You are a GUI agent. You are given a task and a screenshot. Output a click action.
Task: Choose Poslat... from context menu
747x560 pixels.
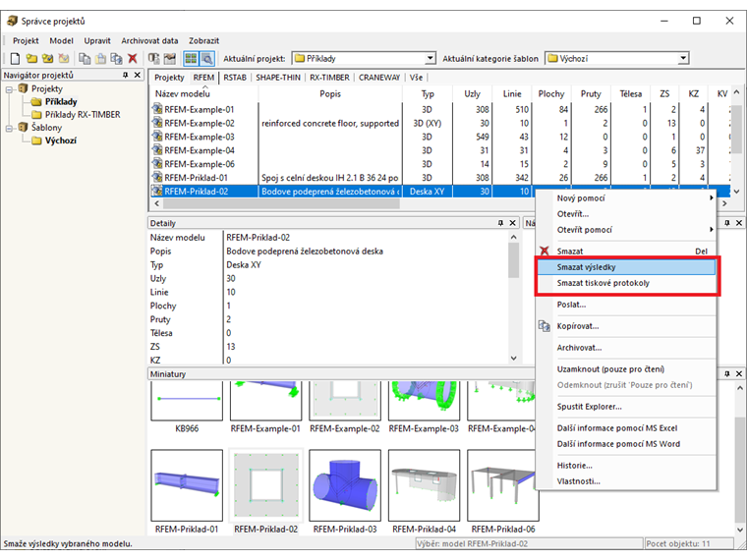click(626, 305)
